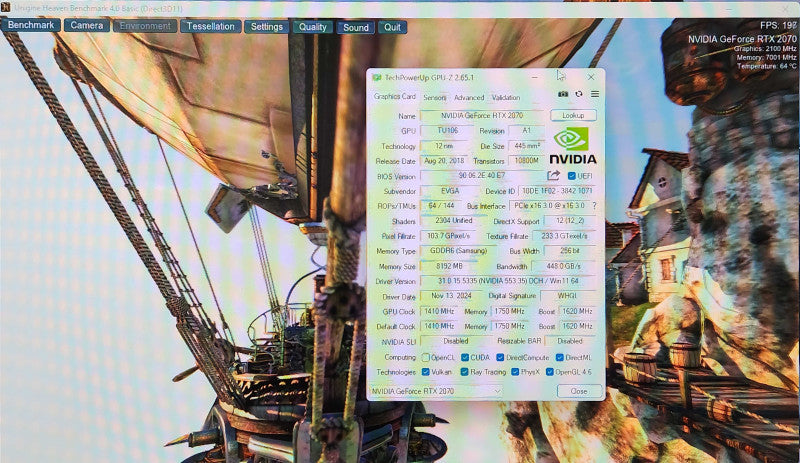
Task: Click the Bus Interface question mark
Action: click(x=594, y=205)
